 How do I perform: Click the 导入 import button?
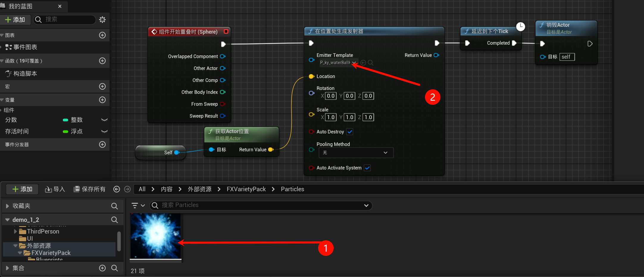(55, 189)
